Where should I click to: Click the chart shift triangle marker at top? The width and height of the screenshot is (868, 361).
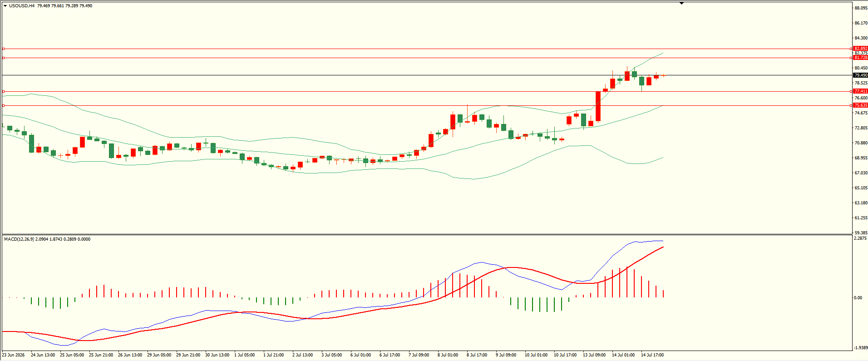click(x=681, y=4)
